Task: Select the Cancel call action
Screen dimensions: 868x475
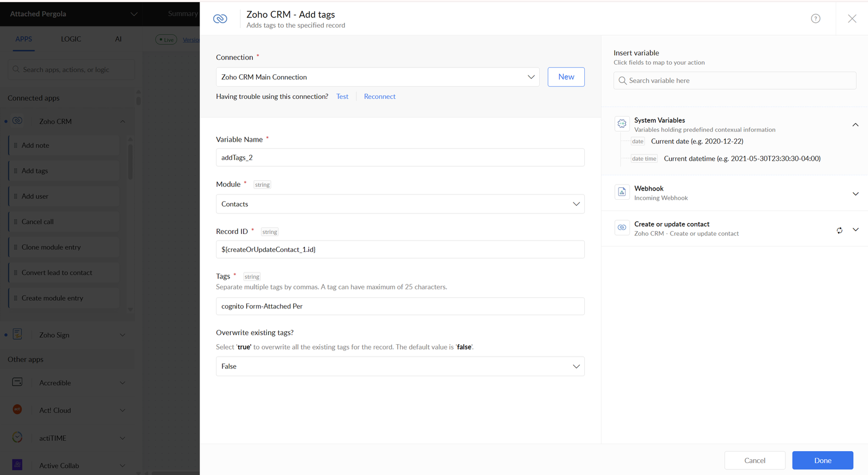Action: pyautogui.click(x=64, y=222)
